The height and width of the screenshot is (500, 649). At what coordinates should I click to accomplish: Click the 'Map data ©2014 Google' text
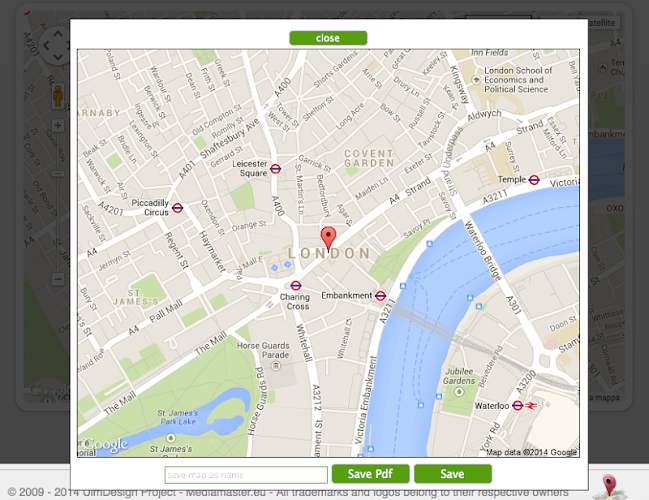pyautogui.click(x=531, y=452)
